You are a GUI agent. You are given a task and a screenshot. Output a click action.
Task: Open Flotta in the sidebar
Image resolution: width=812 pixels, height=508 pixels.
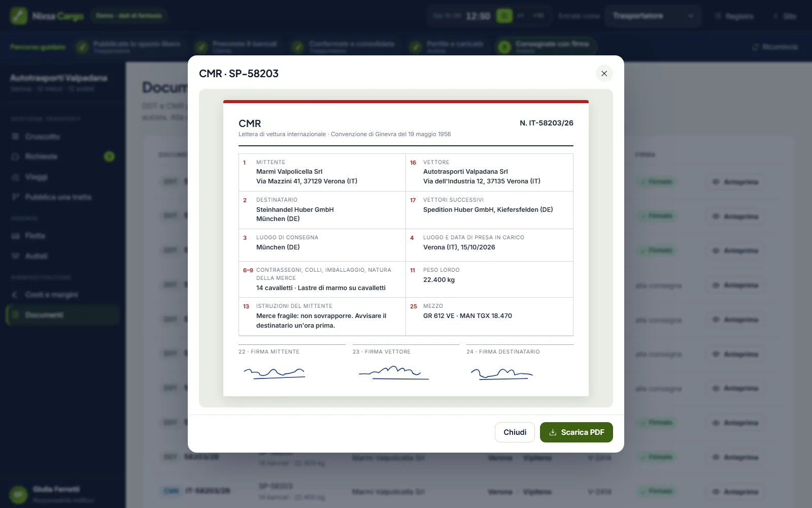(x=63, y=236)
